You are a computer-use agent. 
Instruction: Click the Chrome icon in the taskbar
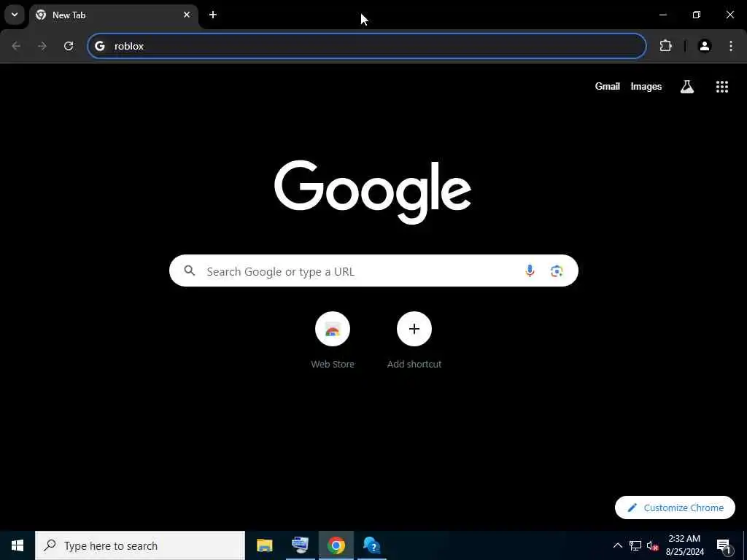(x=336, y=545)
